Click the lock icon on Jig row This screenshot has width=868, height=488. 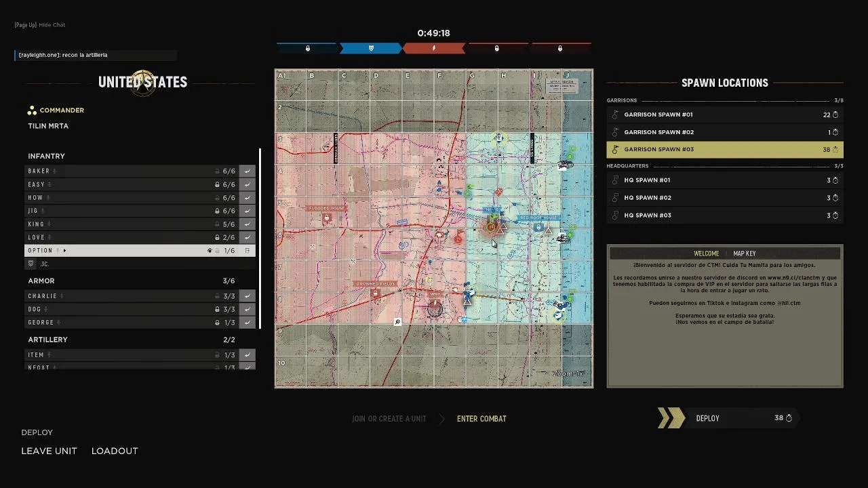217,211
